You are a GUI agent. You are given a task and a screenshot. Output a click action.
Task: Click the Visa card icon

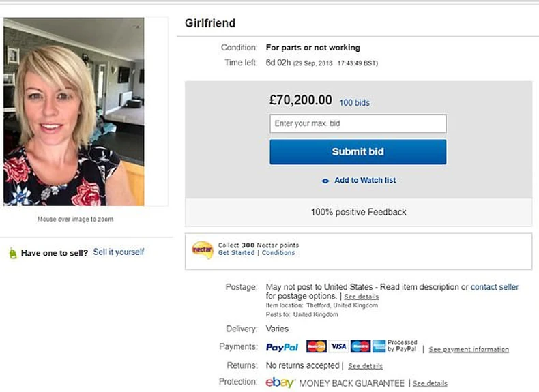click(338, 346)
